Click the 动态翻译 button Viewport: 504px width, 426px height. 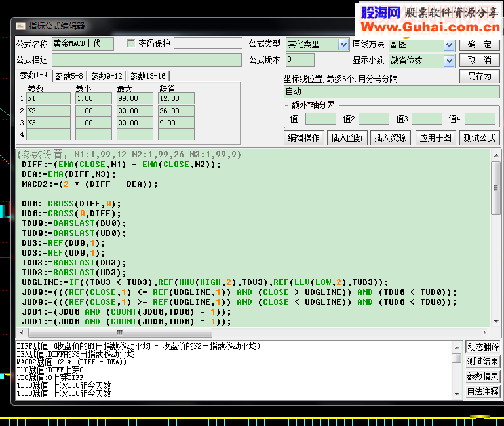483,347
